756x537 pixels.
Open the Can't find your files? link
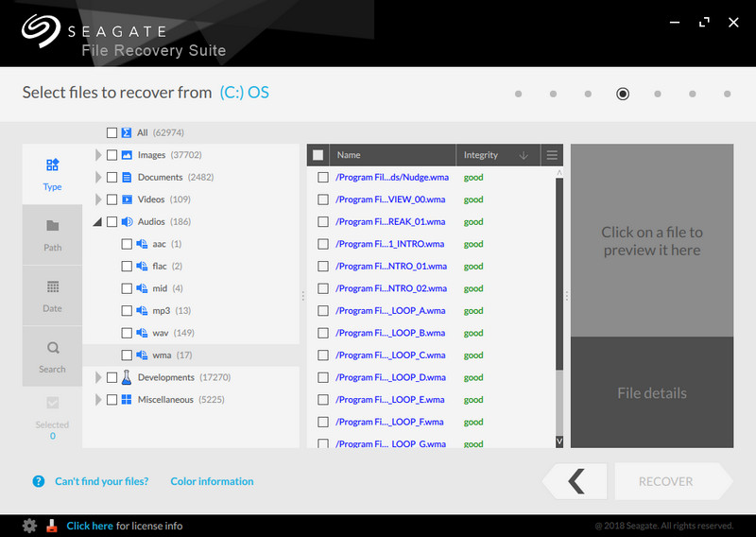102,481
